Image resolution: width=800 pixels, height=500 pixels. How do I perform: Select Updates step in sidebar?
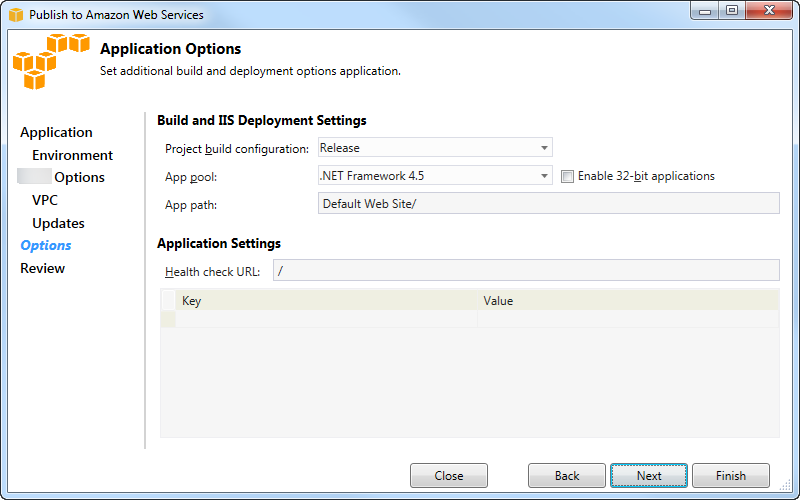[58, 223]
